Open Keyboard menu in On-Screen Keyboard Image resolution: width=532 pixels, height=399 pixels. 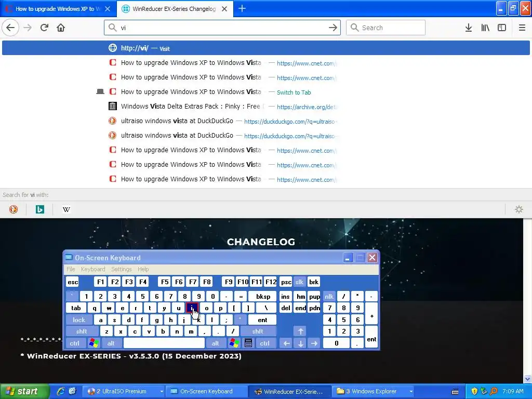93,269
